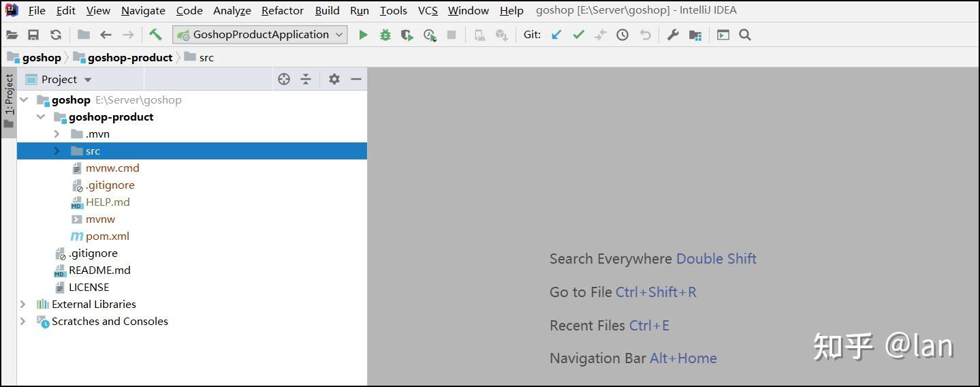Locate current file with crosshair icon
Viewport: 980px width, 387px height.
[x=284, y=79]
